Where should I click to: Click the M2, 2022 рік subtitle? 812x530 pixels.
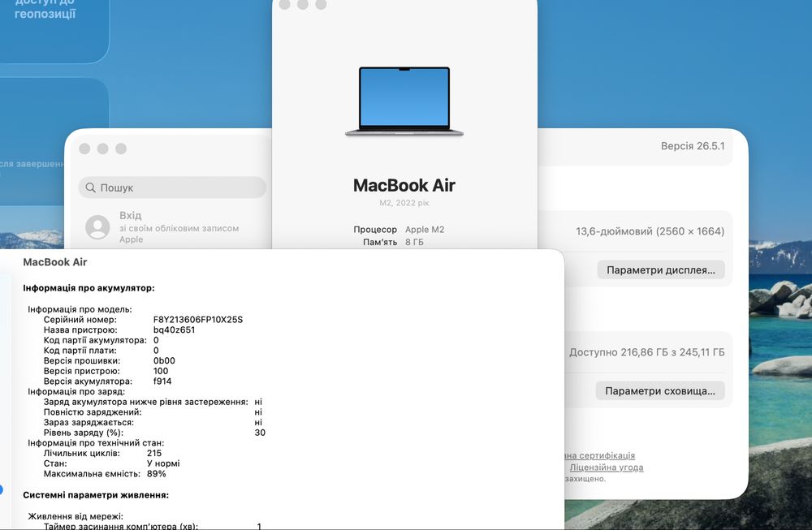(404, 203)
